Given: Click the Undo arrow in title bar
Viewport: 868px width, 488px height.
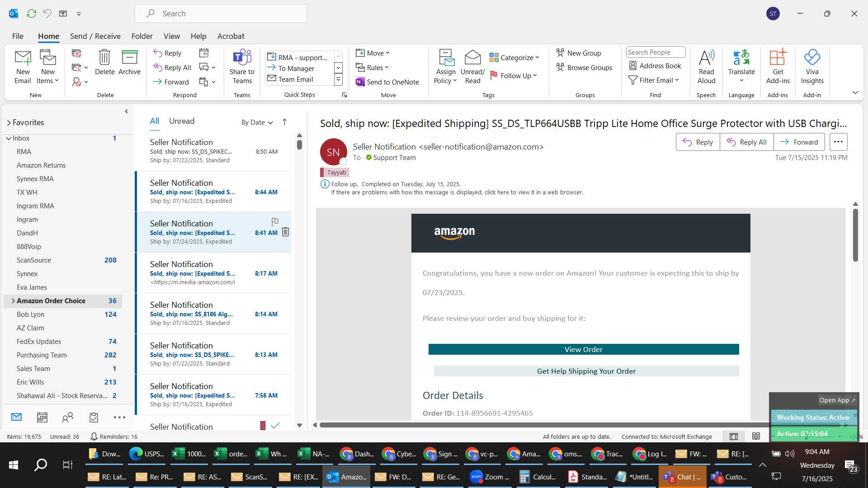Looking at the screenshot, I should click(47, 14).
